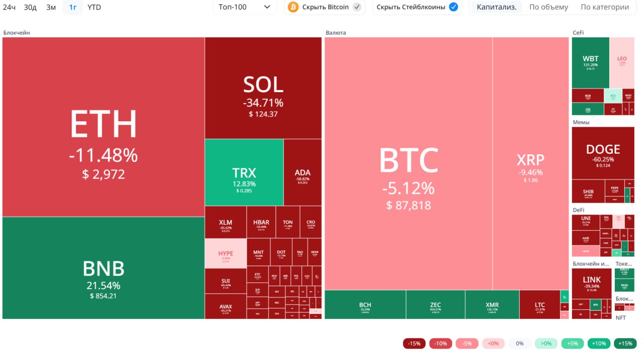Viewport: 644px width, 352px height.
Task: Toggle the Скрыть Bitcoin checkmark
Action: pos(357,7)
